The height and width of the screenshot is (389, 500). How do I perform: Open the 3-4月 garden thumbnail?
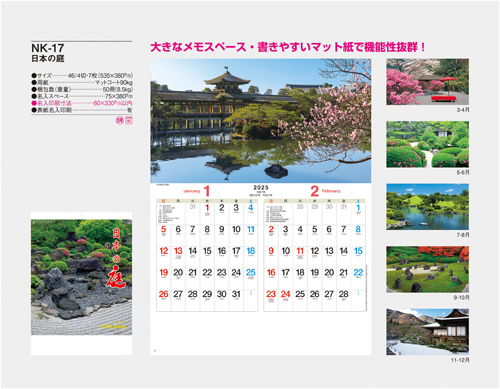pyautogui.click(x=428, y=82)
